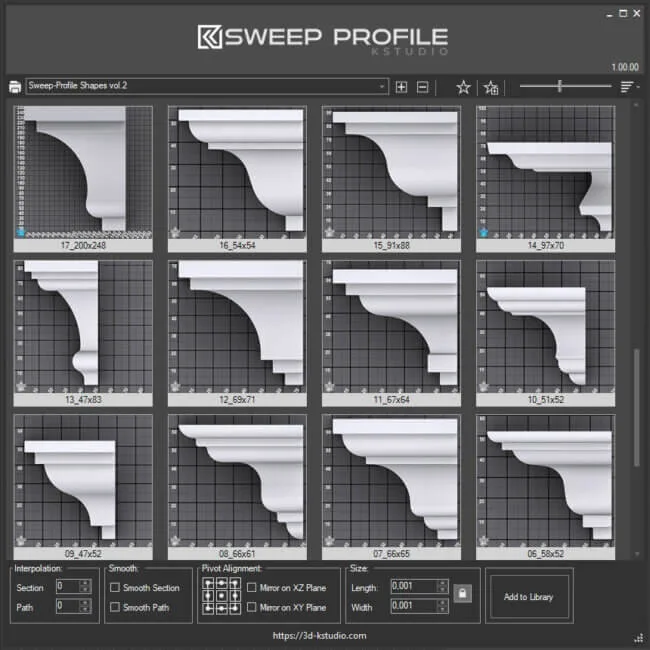Open the 3d-kstudio.com website link
650x650 pixels.
coord(320,635)
